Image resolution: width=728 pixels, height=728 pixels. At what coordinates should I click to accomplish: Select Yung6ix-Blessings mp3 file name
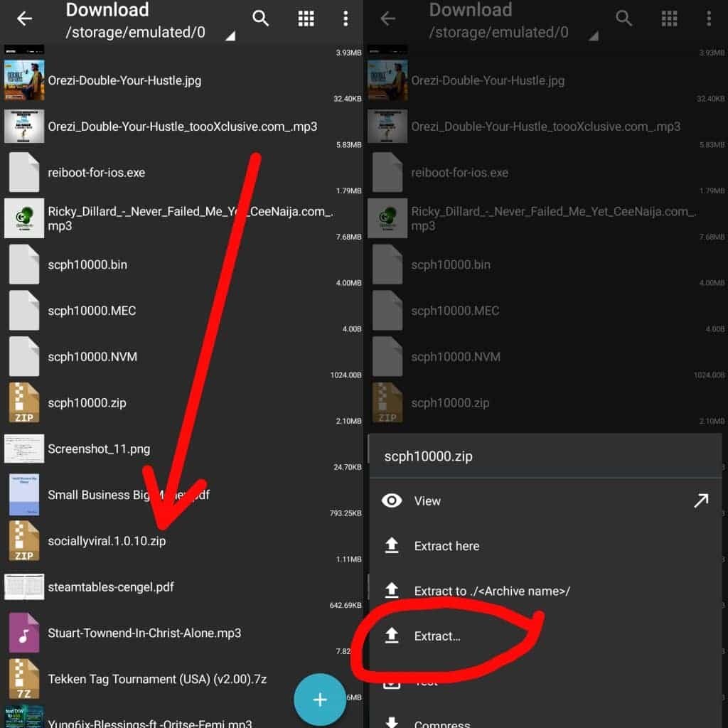pyautogui.click(x=149, y=722)
